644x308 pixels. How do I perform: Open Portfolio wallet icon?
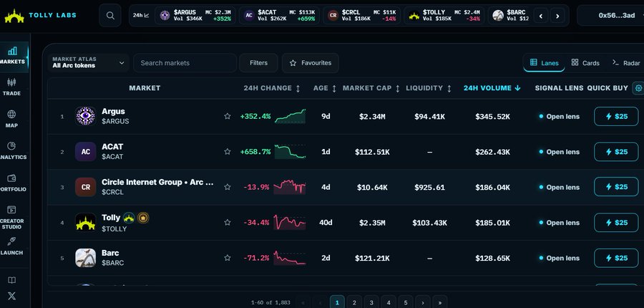12,178
